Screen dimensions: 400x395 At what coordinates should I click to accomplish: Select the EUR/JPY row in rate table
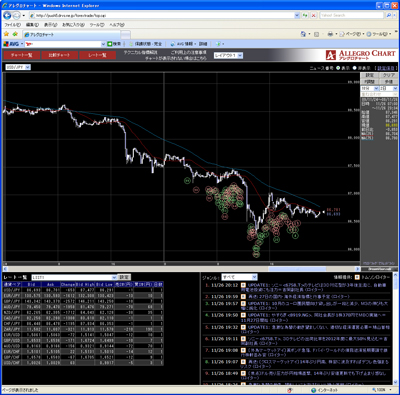coord(83,296)
